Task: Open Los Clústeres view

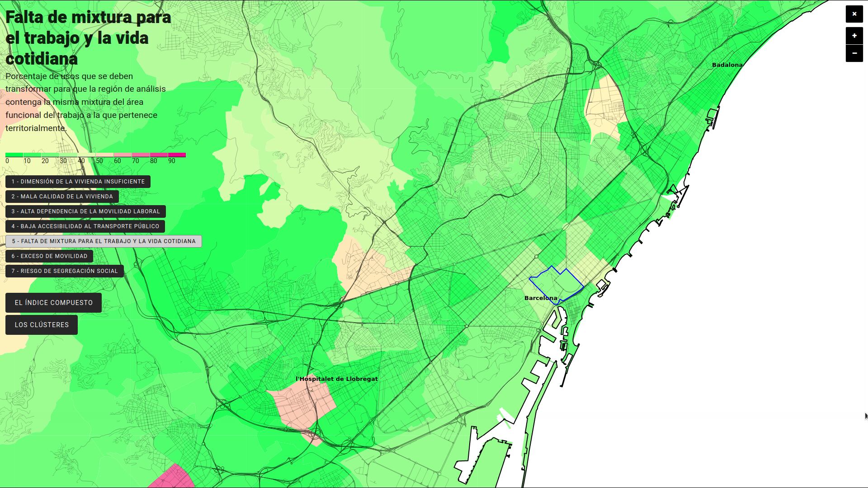Action: click(x=42, y=325)
